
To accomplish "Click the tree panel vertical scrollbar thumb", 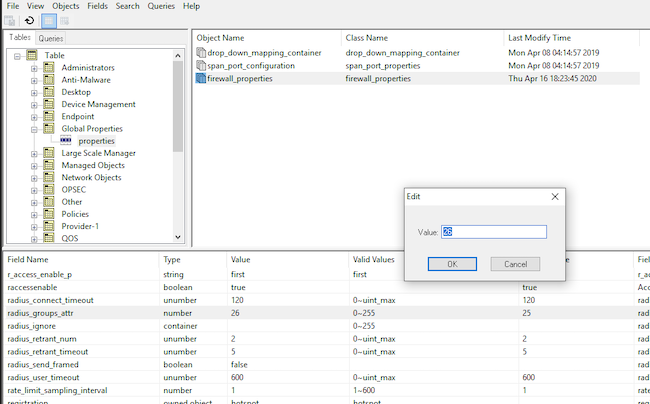I will [178, 106].
